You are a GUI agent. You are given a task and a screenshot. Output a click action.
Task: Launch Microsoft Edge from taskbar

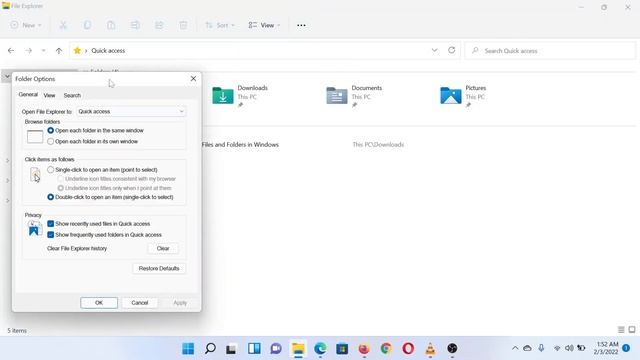tap(320, 349)
